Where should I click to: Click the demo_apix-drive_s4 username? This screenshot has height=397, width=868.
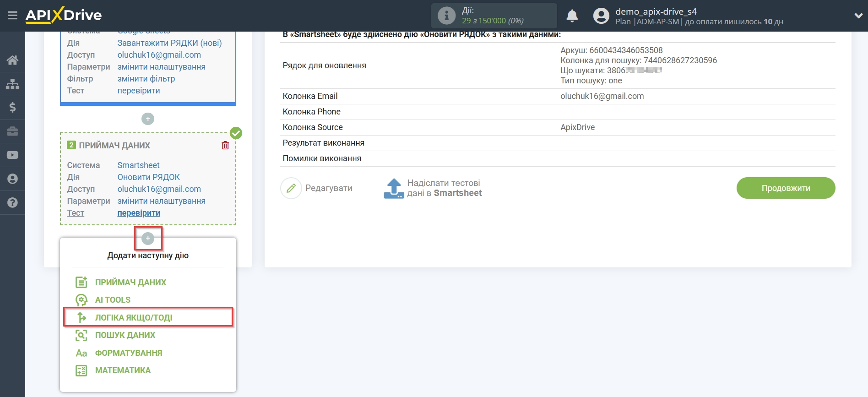click(x=656, y=11)
